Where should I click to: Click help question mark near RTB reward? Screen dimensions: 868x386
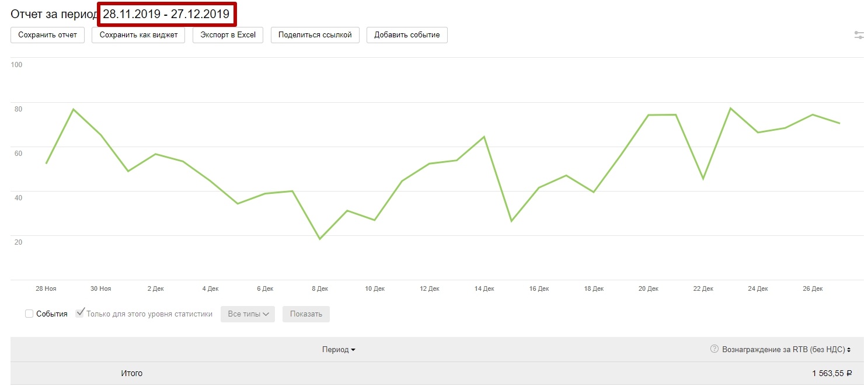(x=714, y=349)
